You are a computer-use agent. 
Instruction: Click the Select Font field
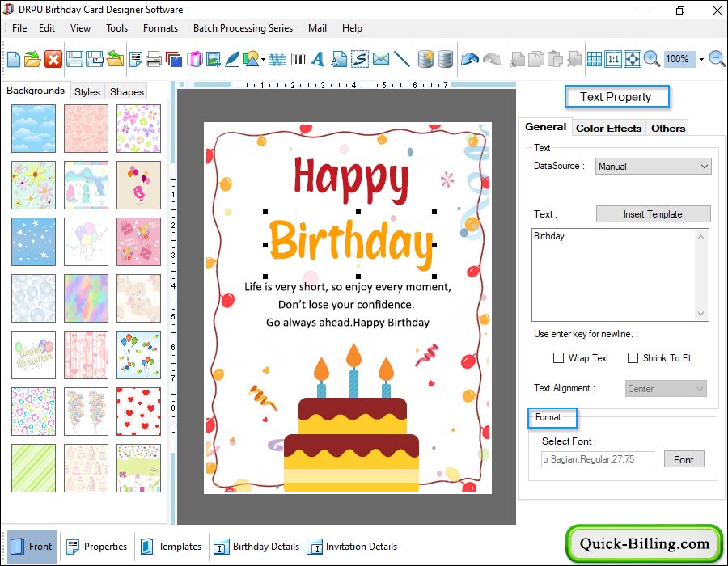tap(598, 459)
